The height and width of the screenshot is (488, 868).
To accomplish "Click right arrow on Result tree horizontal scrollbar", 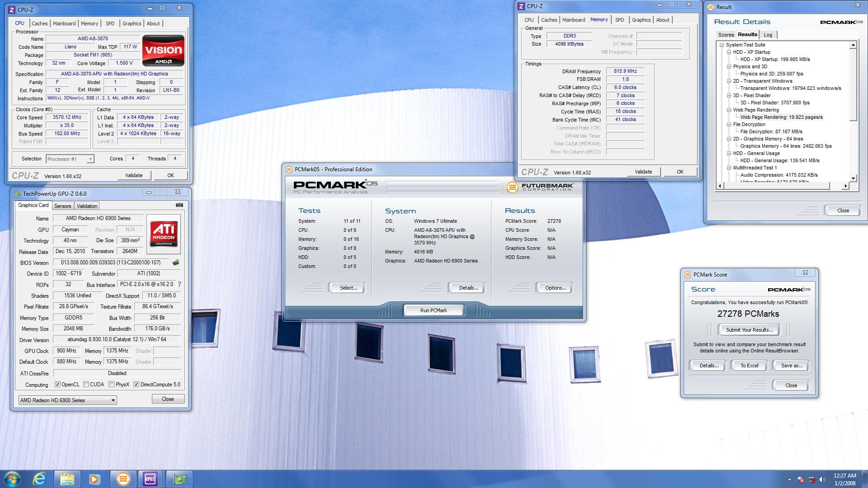I will click(845, 186).
